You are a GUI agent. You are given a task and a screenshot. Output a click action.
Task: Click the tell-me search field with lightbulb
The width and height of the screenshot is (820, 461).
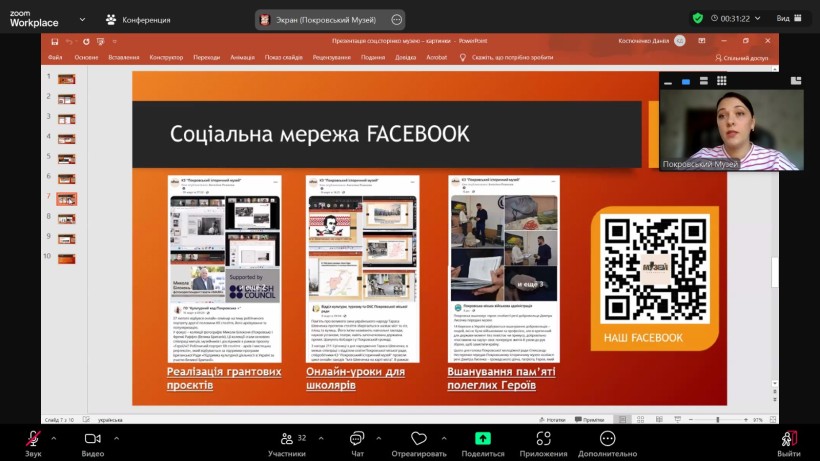click(x=506, y=57)
